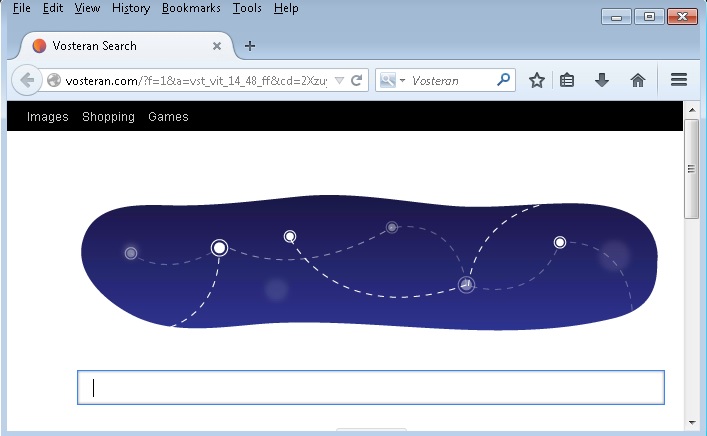The height and width of the screenshot is (436, 707).
Task: Click the address bar URL
Action: [196, 81]
